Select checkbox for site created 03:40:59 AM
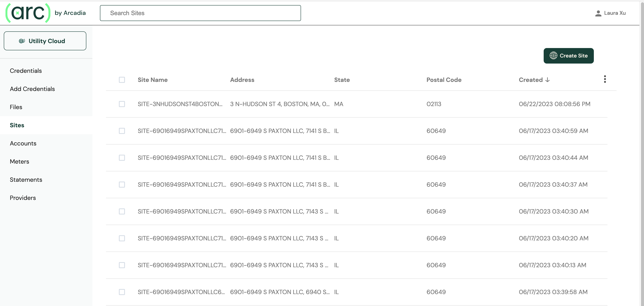644x306 pixels. [122, 131]
